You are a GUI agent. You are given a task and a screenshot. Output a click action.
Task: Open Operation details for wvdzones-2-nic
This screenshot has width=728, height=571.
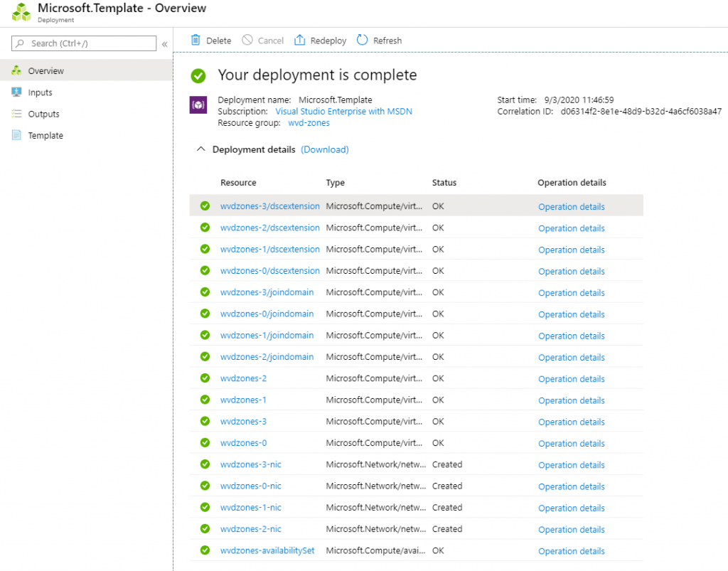click(x=571, y=530)
